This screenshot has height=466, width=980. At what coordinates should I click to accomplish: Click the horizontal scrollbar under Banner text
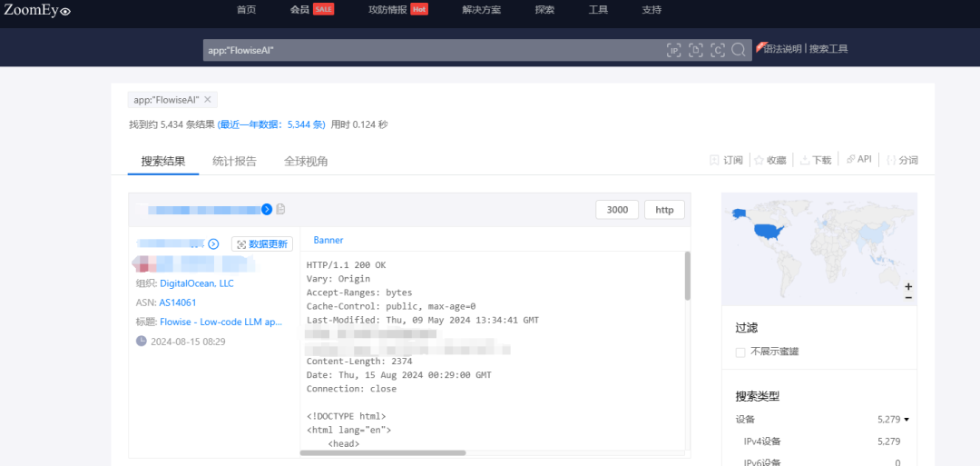tap(383, 453)
